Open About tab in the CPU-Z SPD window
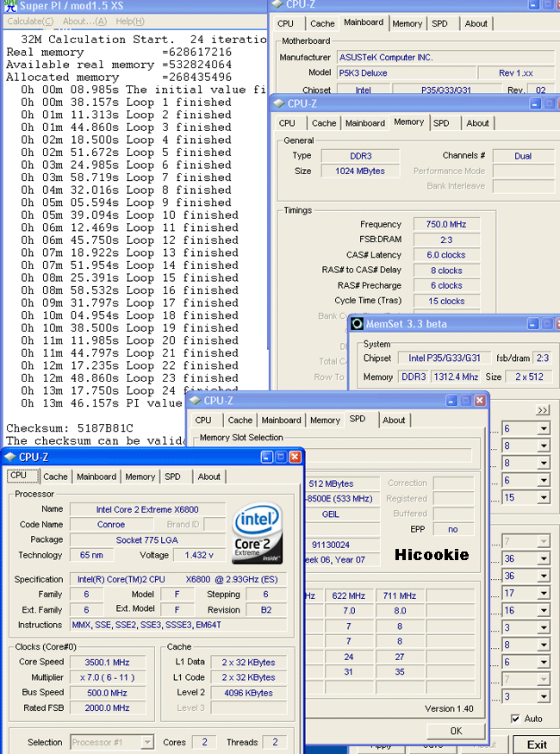Viewport: 560px width, 754px height. [x=395, y=420]
